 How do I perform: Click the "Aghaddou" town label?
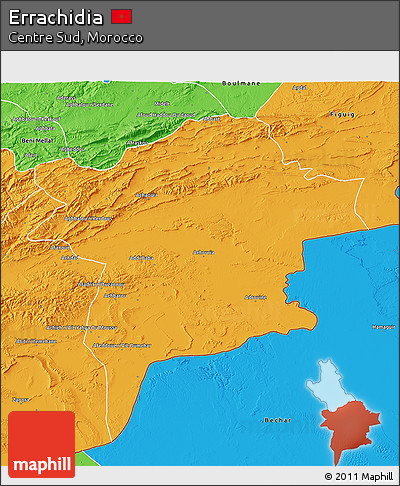(73, 149)
